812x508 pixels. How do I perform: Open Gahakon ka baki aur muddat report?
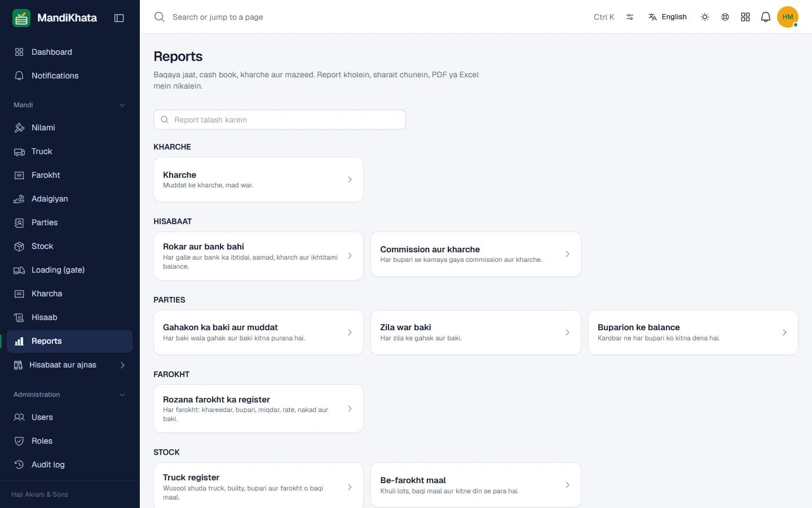click(258, 332)
